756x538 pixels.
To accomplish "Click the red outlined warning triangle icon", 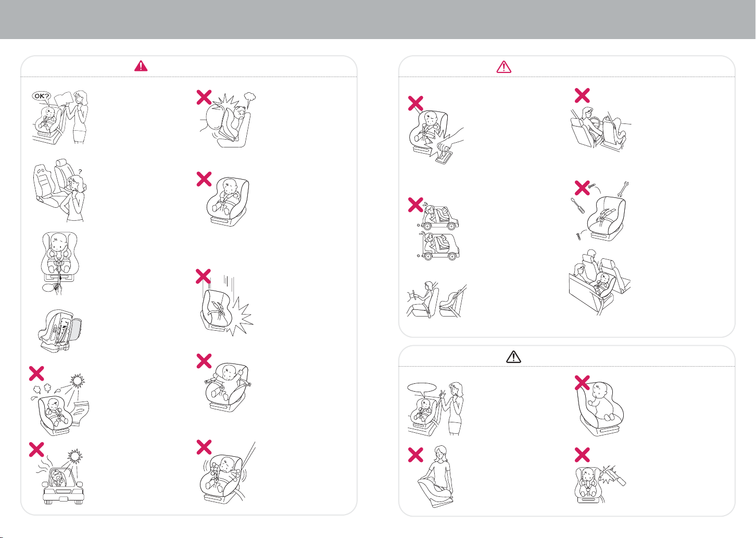I will pyautogui.click(x=504, y=67).
